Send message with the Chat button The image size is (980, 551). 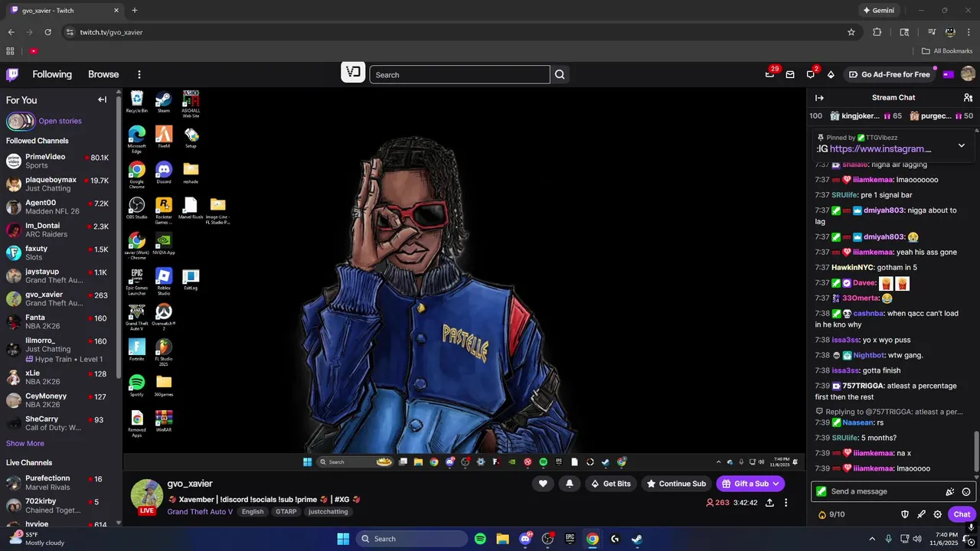(x=962, y=514)
